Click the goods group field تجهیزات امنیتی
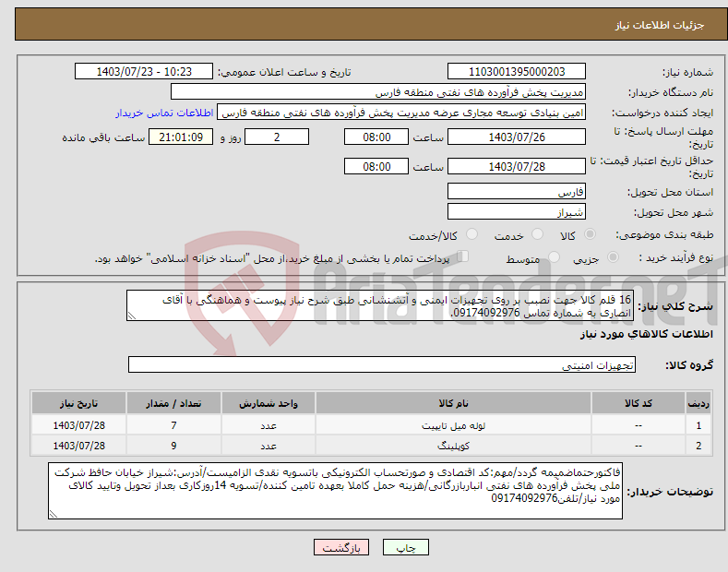The width and height of the screenshot is (728, 572). coord(382,364)
